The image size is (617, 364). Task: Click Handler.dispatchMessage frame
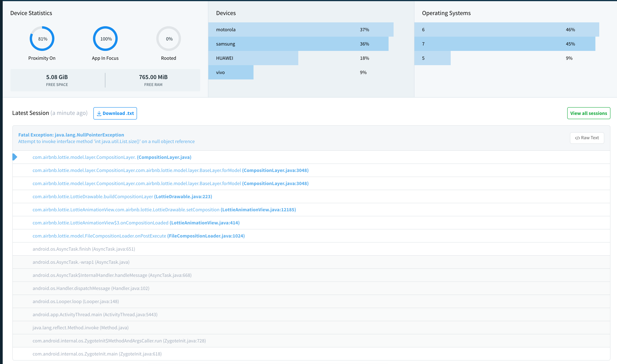tap(311, 288)
